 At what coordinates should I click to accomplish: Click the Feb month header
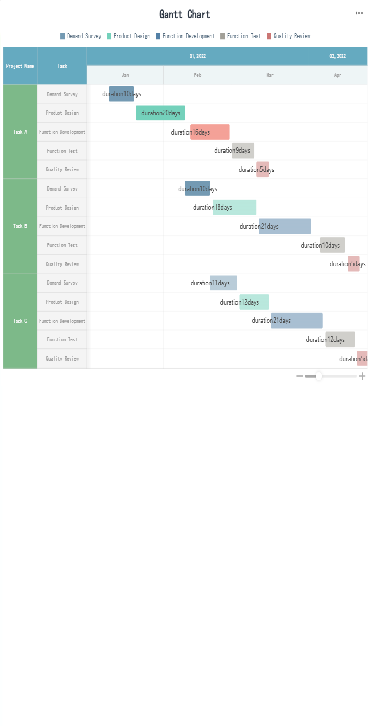198,75
